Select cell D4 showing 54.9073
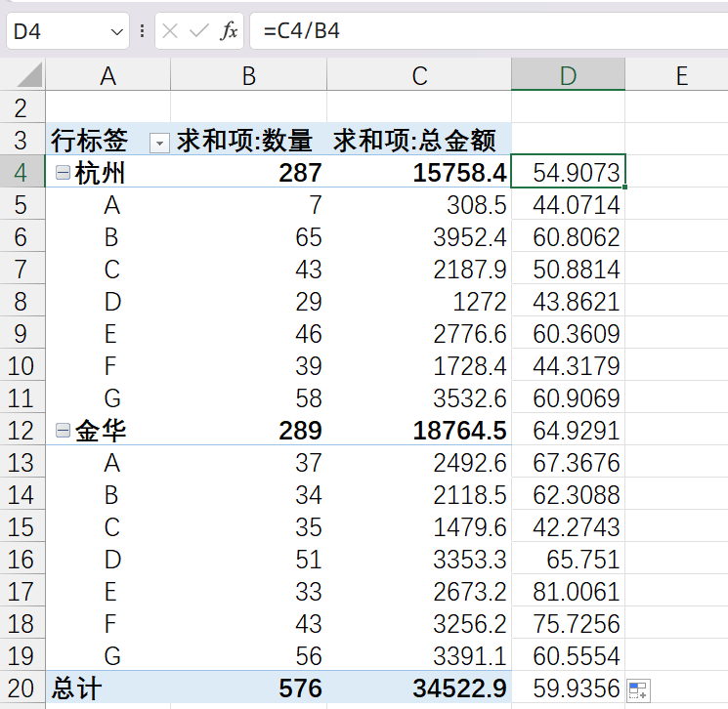 coord(569,172)
